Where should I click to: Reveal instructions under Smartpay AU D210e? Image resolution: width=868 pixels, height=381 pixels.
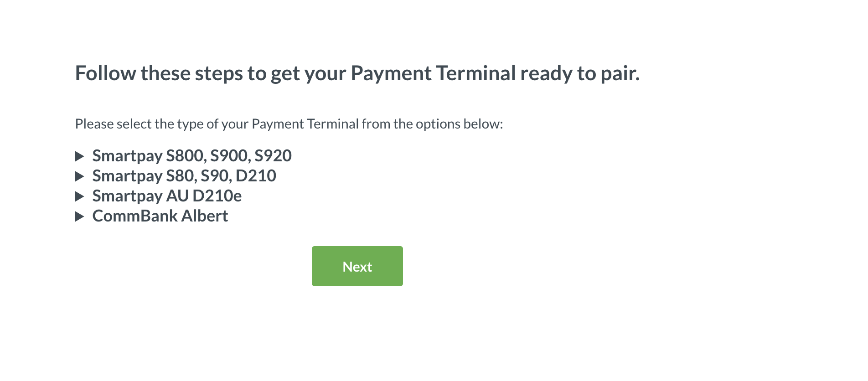tap(167, 196)
